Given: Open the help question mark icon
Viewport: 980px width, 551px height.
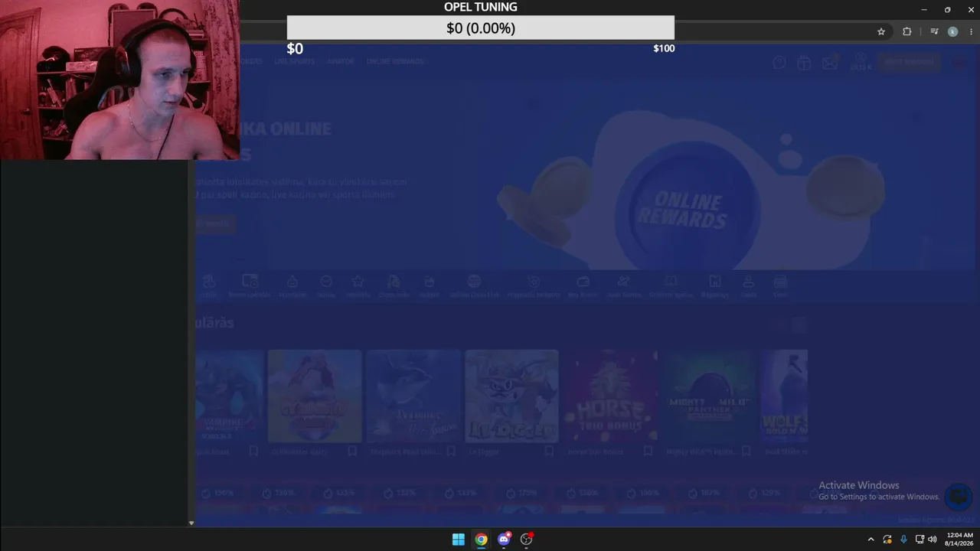Looking at the screenshot, I should (779, 63).
